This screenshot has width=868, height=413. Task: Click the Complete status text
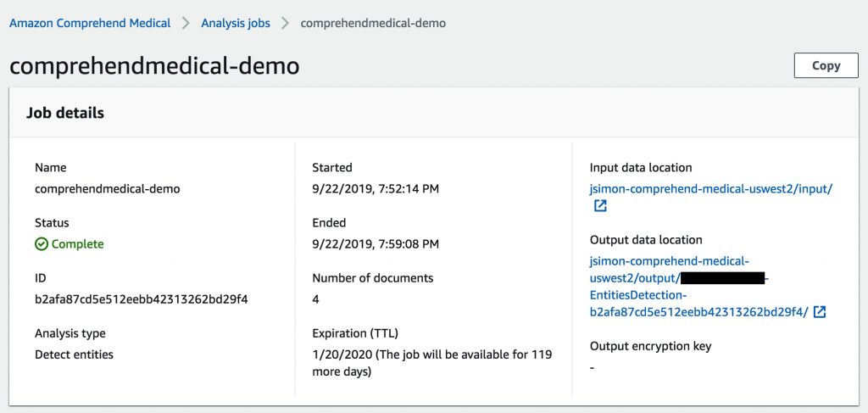77,244
